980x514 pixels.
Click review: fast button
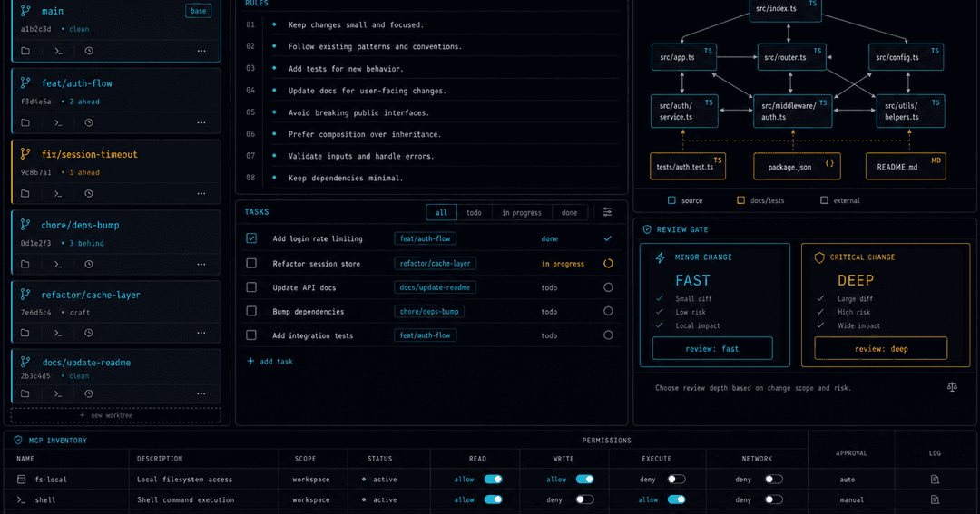pyautogui.click(x=712, y=348)
